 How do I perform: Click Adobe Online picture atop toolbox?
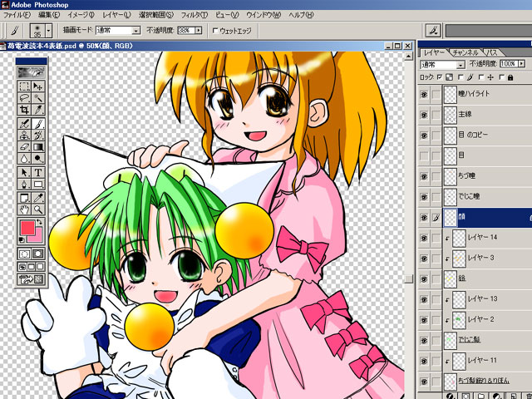point(31,72)
